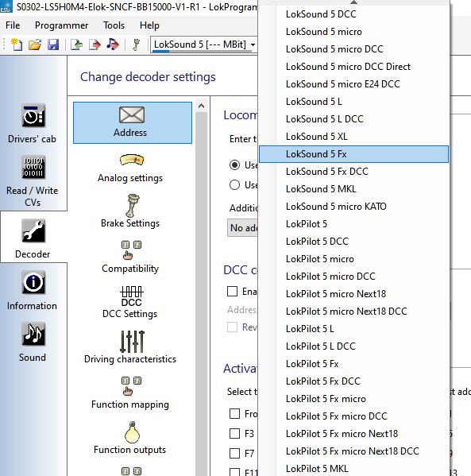Open Analog settings category
The width and height of the screenshot is (471, 476).
click(x=130, y=168)
